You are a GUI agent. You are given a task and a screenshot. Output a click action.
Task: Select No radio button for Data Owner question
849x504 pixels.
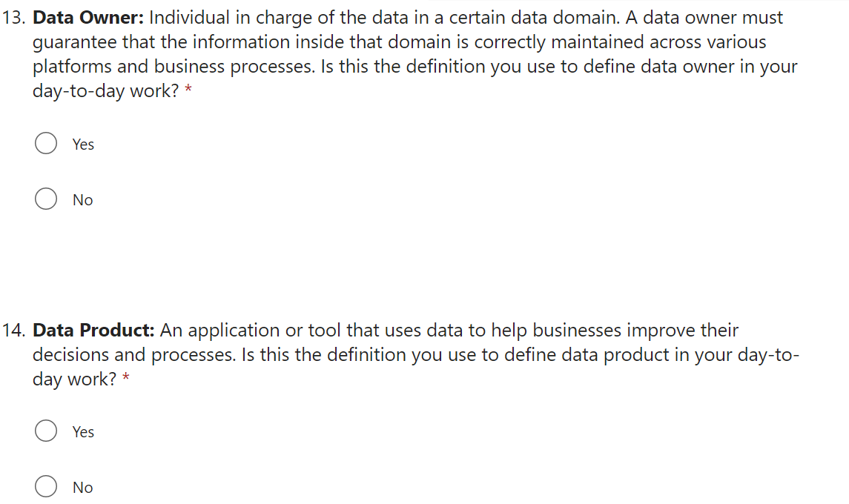(46, 199)
